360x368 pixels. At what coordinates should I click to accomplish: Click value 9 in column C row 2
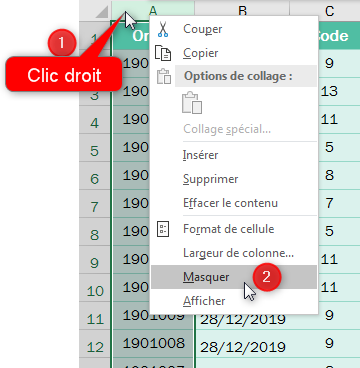point(329,63)
